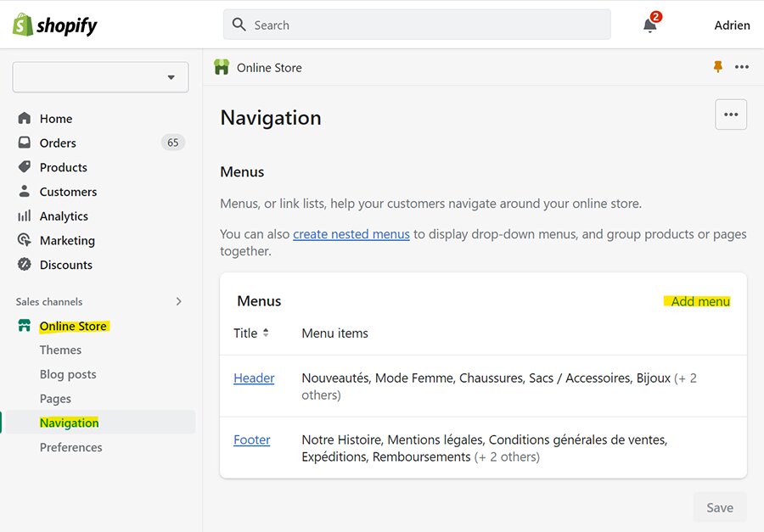Click the Search input field
Screen dimensions: 764x532
417,25
